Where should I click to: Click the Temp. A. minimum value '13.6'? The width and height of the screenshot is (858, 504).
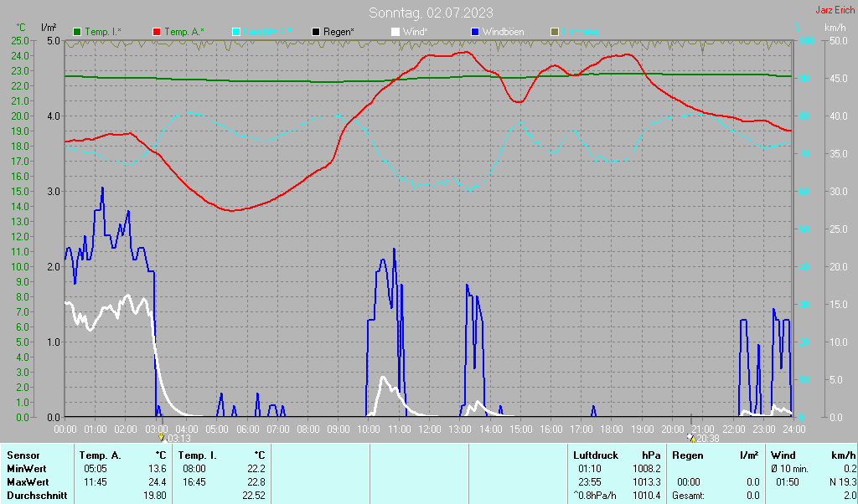157,469
